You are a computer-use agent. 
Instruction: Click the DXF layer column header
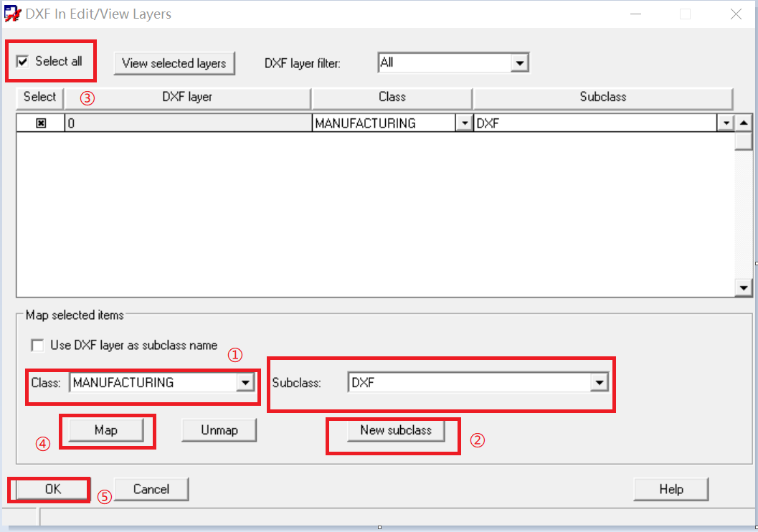click(188, 97)
